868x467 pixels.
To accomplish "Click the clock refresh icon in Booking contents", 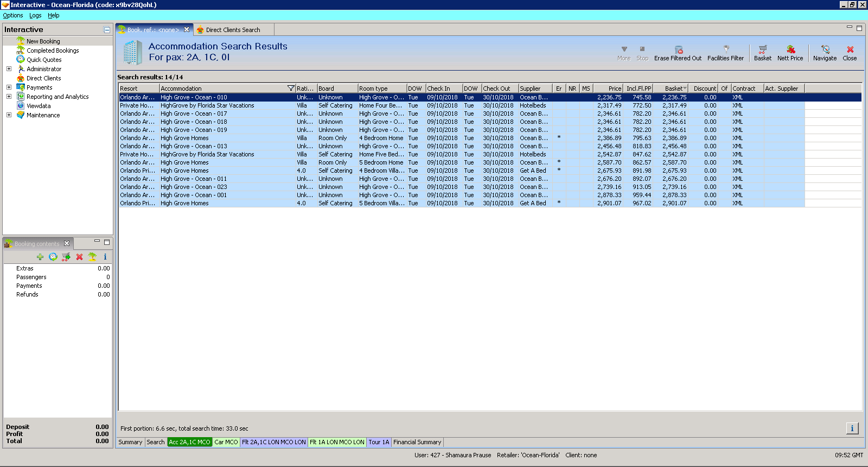I will pos(53,257).
